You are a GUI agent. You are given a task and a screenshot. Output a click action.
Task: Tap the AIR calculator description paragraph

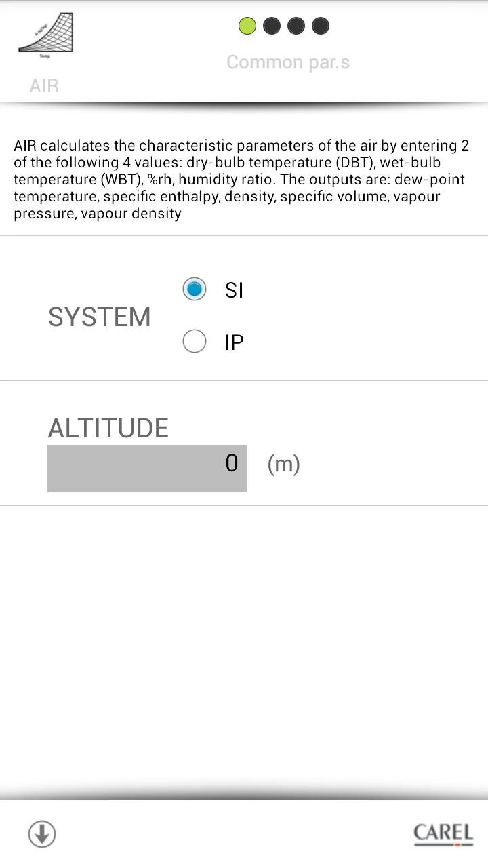[241, 179]
